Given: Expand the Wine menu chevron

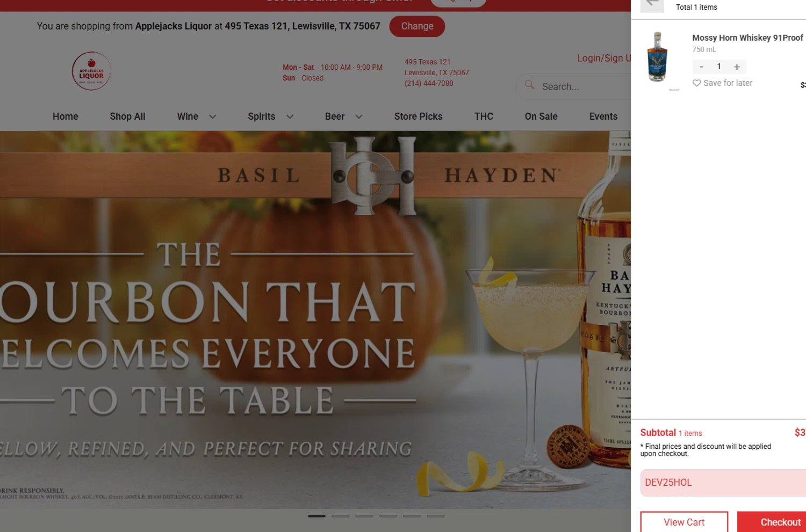Looking at the screenshot, I should (x=212, y=116).
